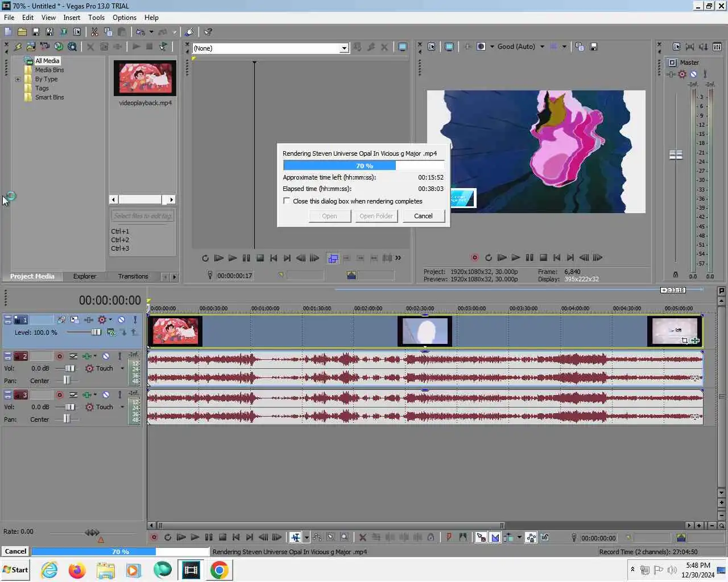Open Media FX icon in Project Media toolbar
Image resolution: width=728 pixels, height=582 pixels.
118,47
